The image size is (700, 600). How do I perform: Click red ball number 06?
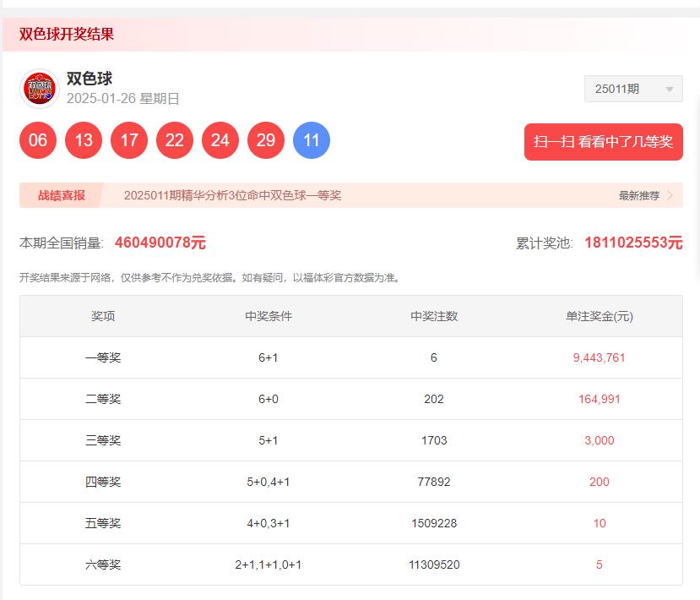tap(38, 140)
